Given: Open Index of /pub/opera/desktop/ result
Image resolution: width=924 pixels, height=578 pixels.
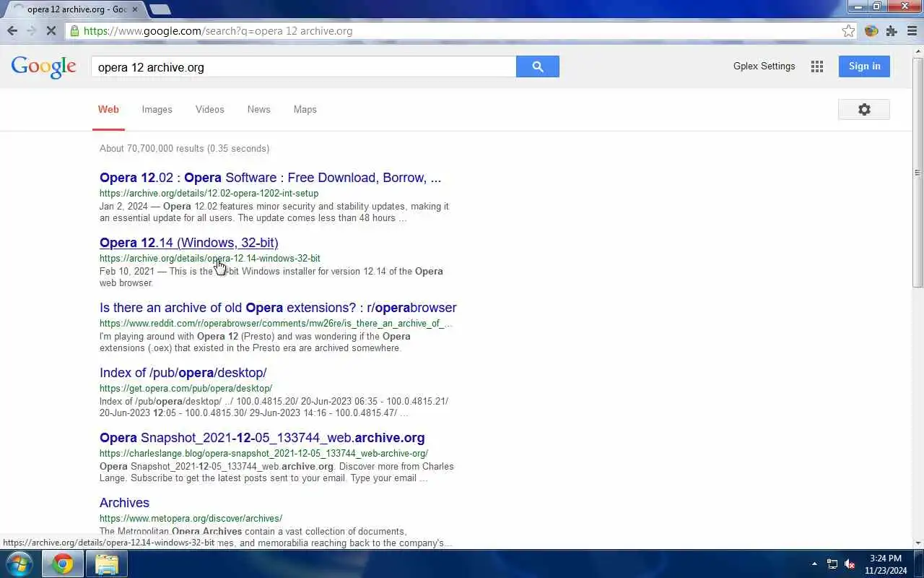Looking at the screenshot, I should tap(183, 373).
